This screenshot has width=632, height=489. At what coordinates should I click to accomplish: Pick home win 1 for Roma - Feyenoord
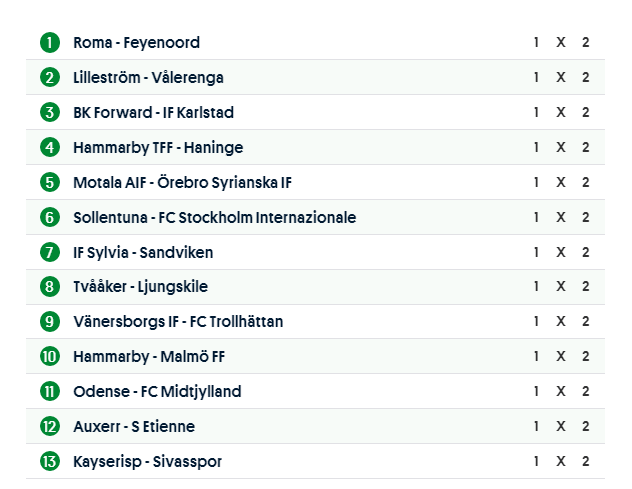536,43
